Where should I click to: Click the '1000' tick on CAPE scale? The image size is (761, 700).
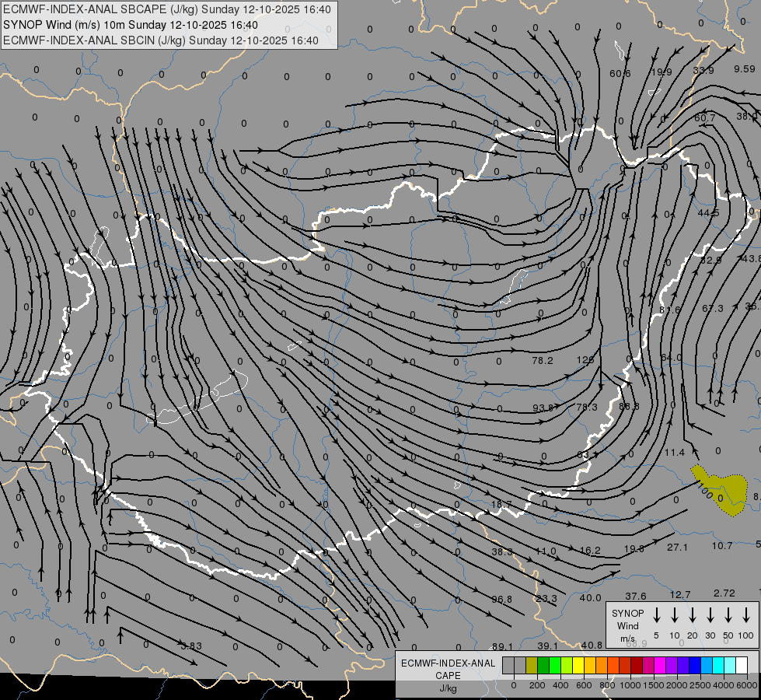[630, 685]
